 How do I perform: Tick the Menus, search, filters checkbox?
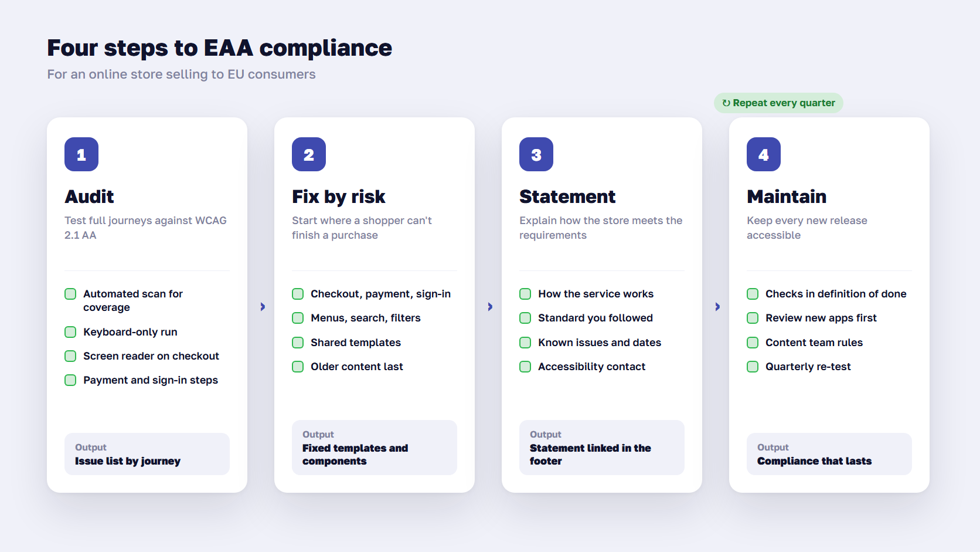[298, 318]
